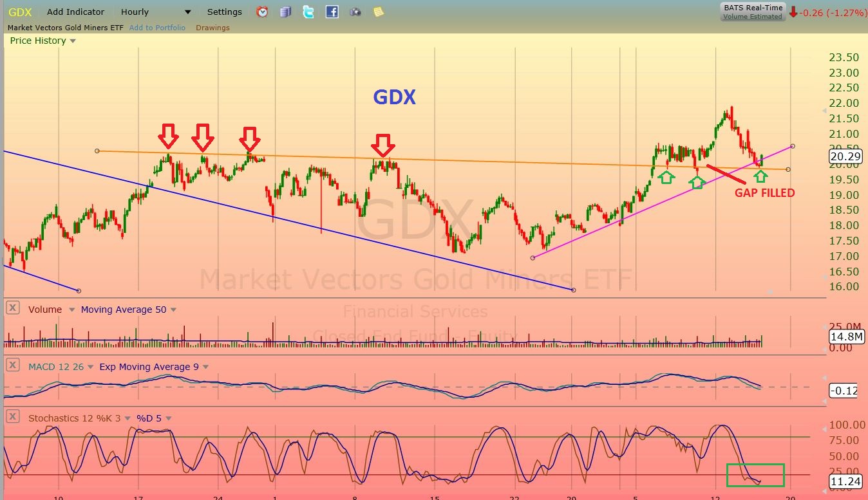Click the 22.00 price axis value
Viewport: 868px width, 500px height.
pyautogui.click(x=844, y=103)
